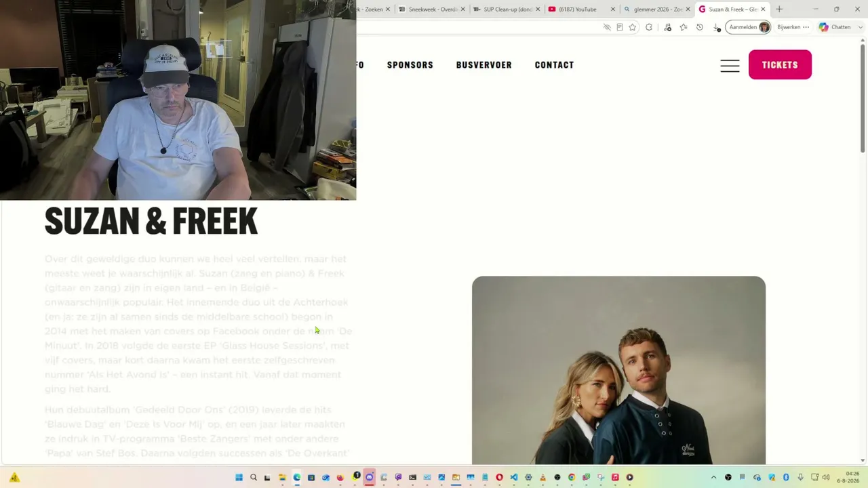Close the Suzan & Freek tab
Viewport: 868px width, 488px height.
click(763, 9)
